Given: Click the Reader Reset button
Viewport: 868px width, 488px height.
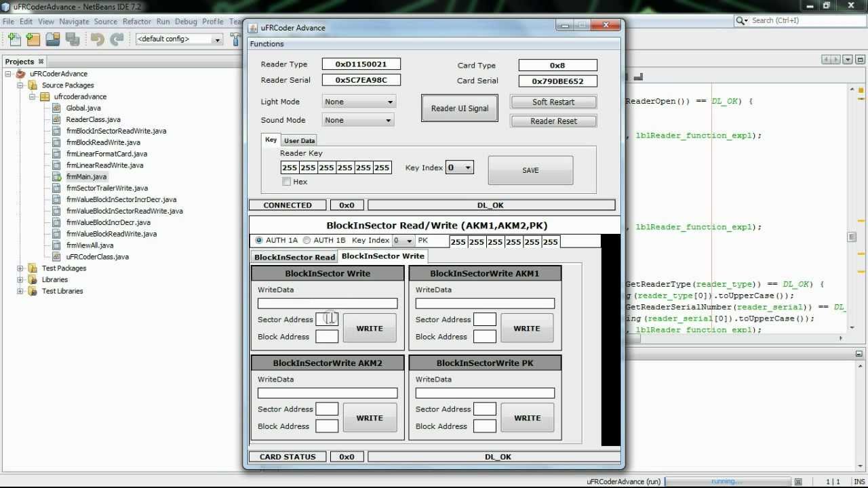Looking at the screenshot, I should click(x=553, y=121).
